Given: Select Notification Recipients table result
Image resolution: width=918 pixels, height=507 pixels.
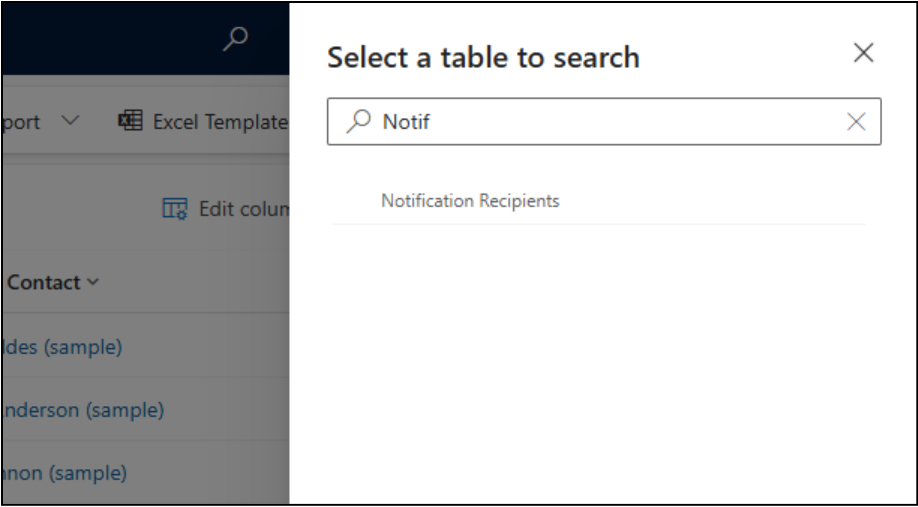Looking at the screenshot, I should point(470,201).
